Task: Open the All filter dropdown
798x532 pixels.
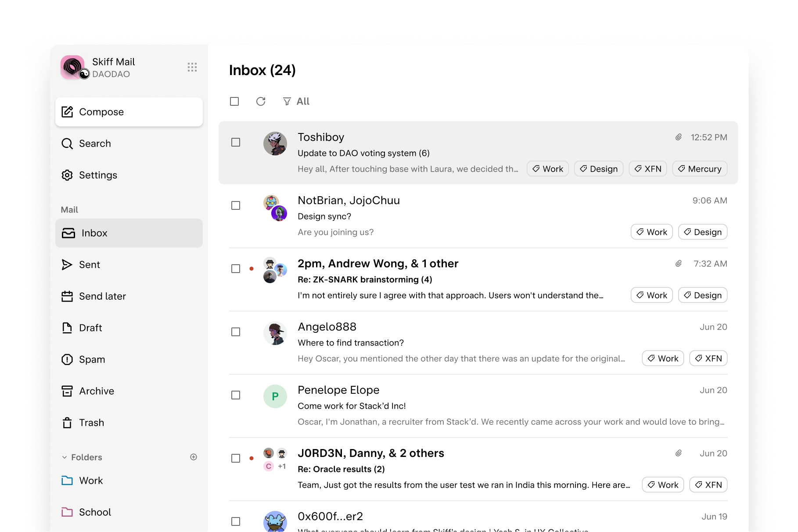Action: pyautogui.click(x=296, y=101)
